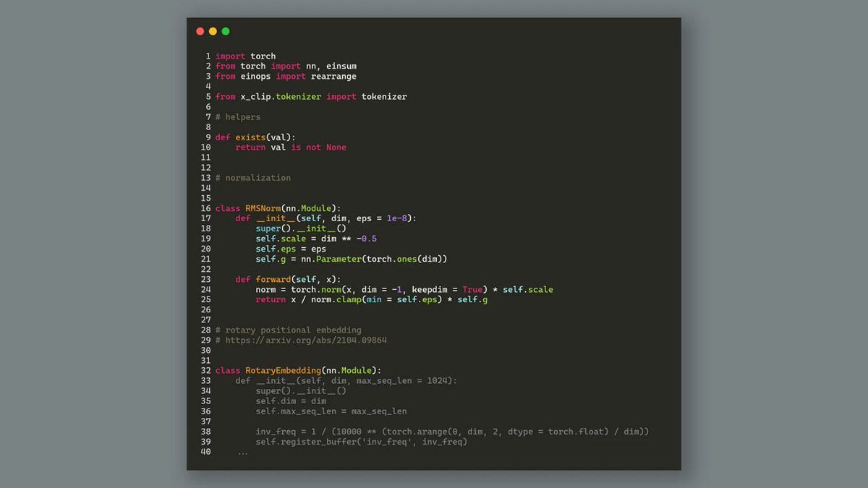Click 'super().__init__()' on line 18
Image resolution: width=868 pixels, height=488 pixels.
pyautogui.click(x=301, y=228)
